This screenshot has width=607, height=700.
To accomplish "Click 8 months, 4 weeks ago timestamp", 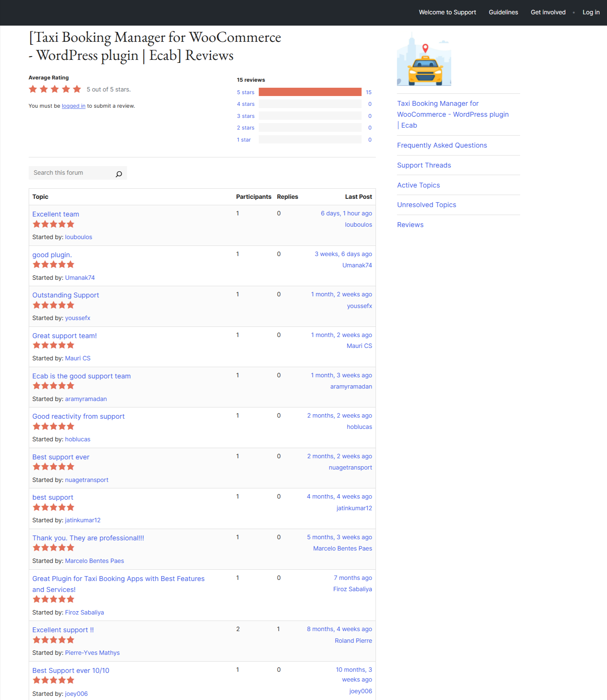I will 339,629.
